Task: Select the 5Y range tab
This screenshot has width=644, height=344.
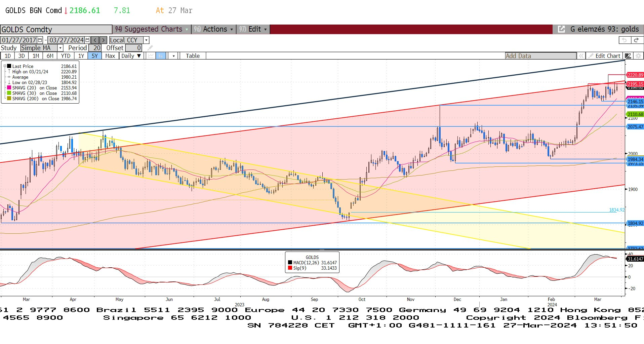Action: click(x=95, y=56)
